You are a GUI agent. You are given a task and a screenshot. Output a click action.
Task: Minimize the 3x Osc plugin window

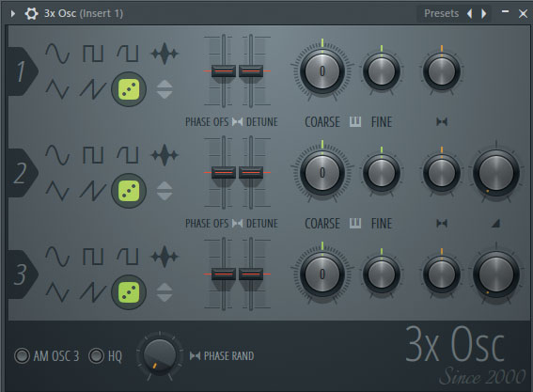coord(505,12)
